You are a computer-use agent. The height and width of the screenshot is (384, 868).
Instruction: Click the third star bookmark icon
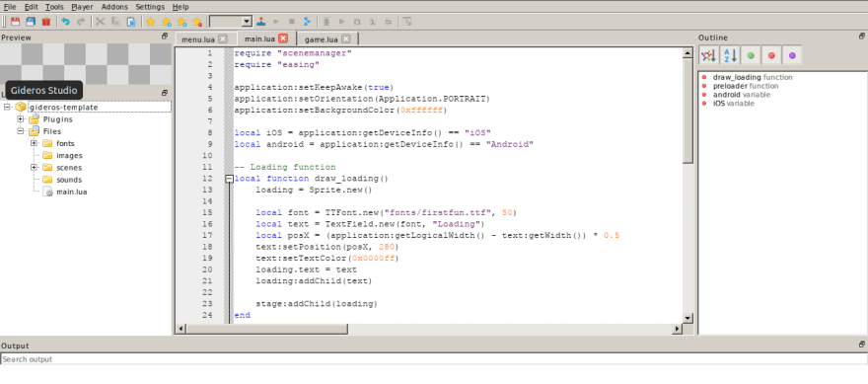pos(181,22)
